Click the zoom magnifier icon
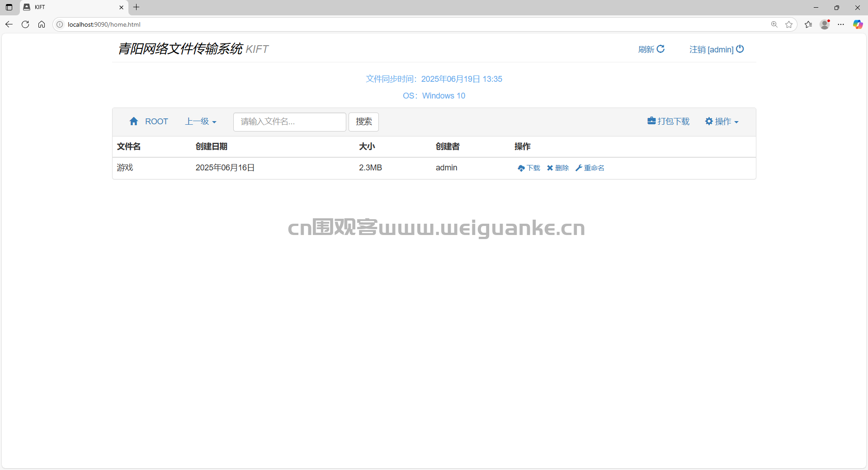The height and width of the screenshot is (470, 868). pyautogui.click(x=774, y=24)
